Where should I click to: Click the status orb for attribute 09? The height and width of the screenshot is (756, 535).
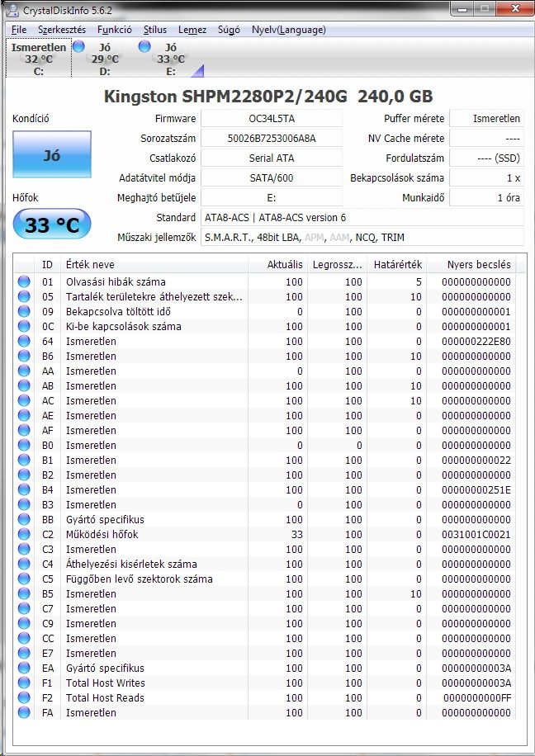pos(24,311)
